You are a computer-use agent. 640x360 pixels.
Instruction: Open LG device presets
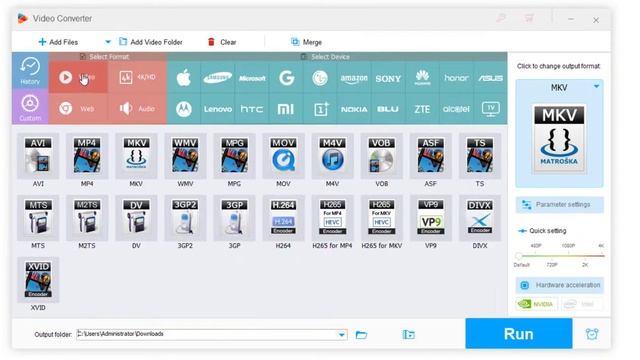click(320, 78)
